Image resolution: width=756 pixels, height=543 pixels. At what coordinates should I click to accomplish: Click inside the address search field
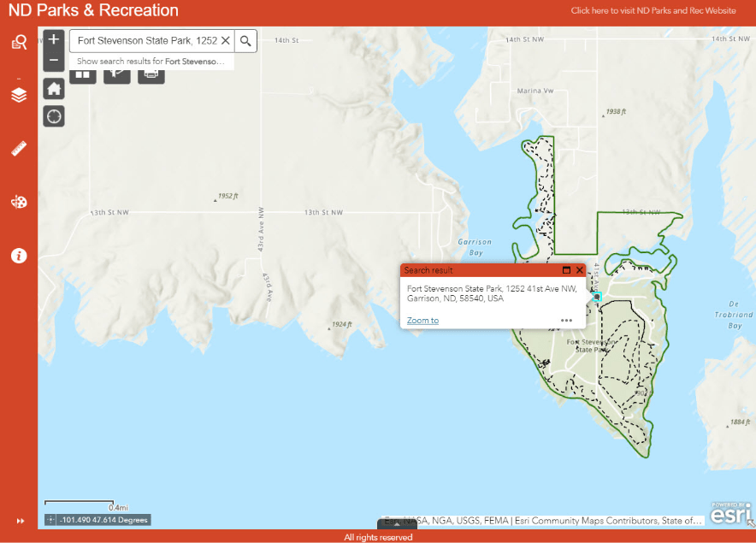pyautogui.click(x=145, y=41)
